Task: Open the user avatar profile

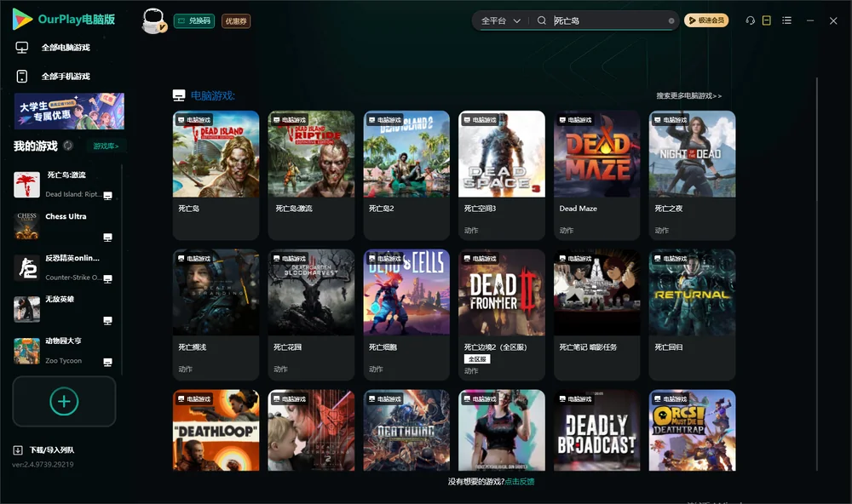Action: pos(153,20)
